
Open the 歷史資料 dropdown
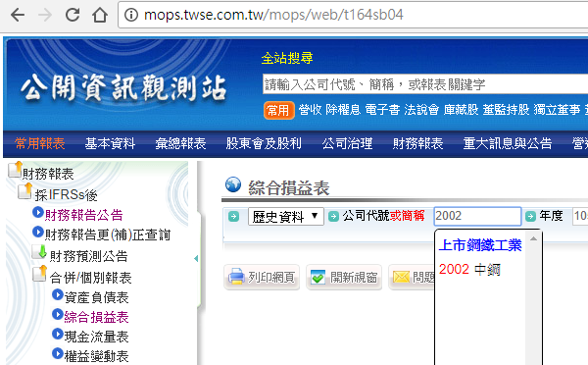[286, 217]
